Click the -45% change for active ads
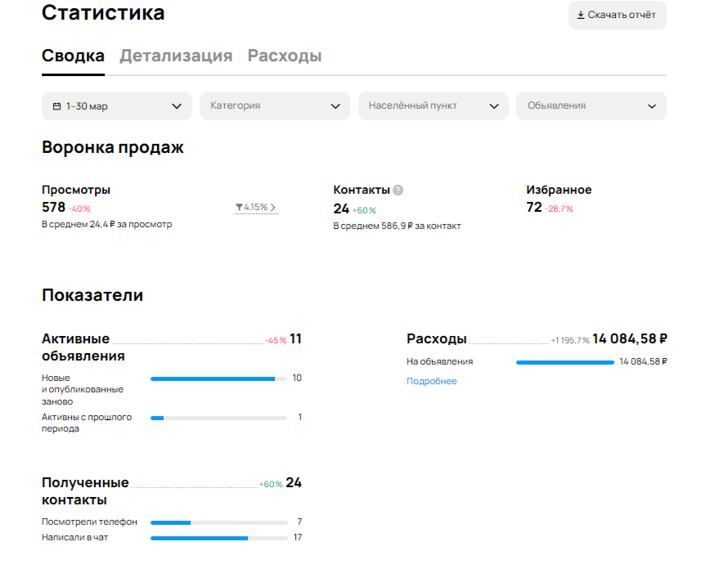The width and height of the screenshot is (728, 582). [x=276, y=340]
